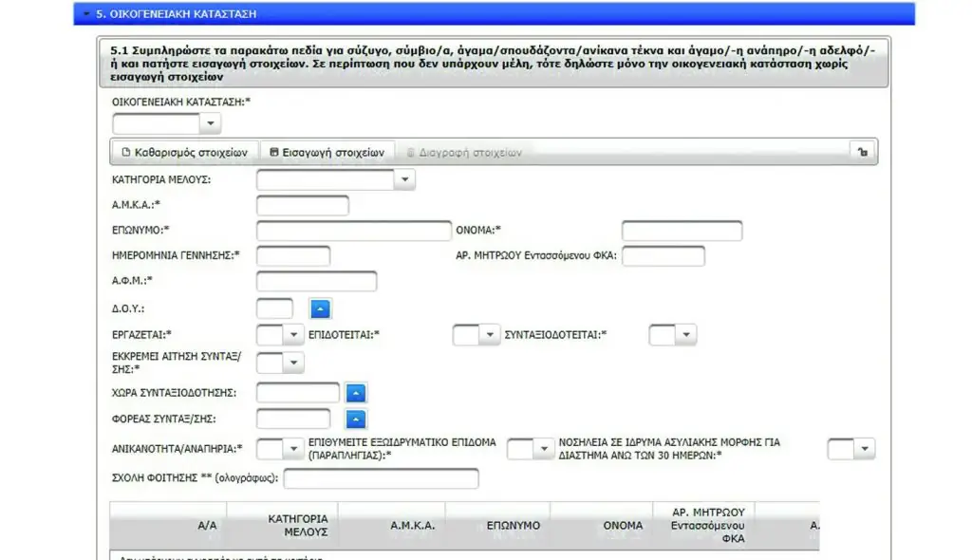Click Εισαγωγή στοιχείων button
This screenshot has width=972, height=560.
[327, 153]
